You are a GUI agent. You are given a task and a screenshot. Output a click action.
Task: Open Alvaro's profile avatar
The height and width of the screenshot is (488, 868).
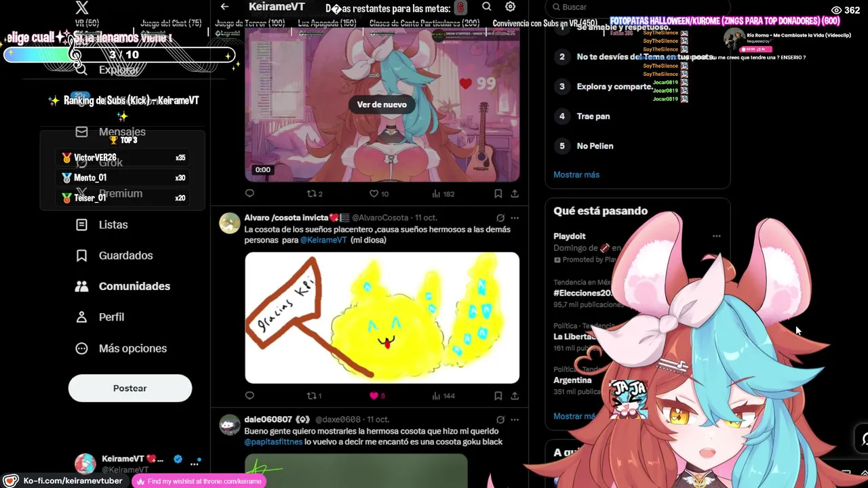[x=230, y=223]
